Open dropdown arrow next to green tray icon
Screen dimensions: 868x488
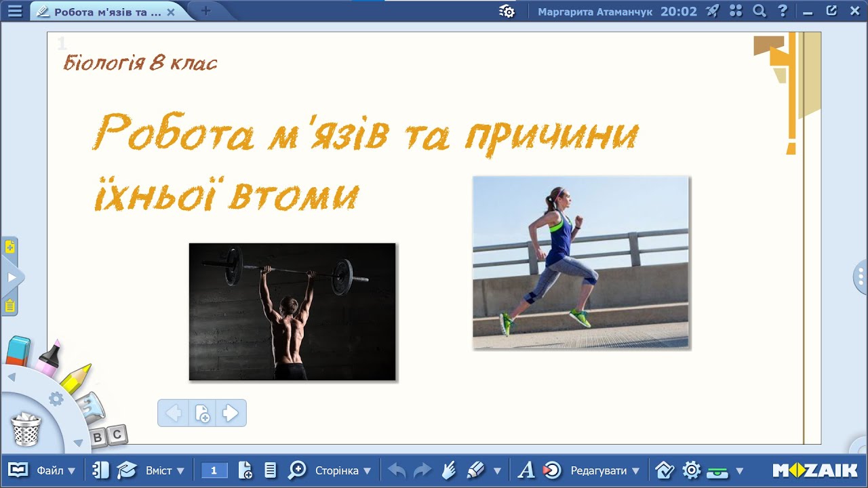(739, 470)
